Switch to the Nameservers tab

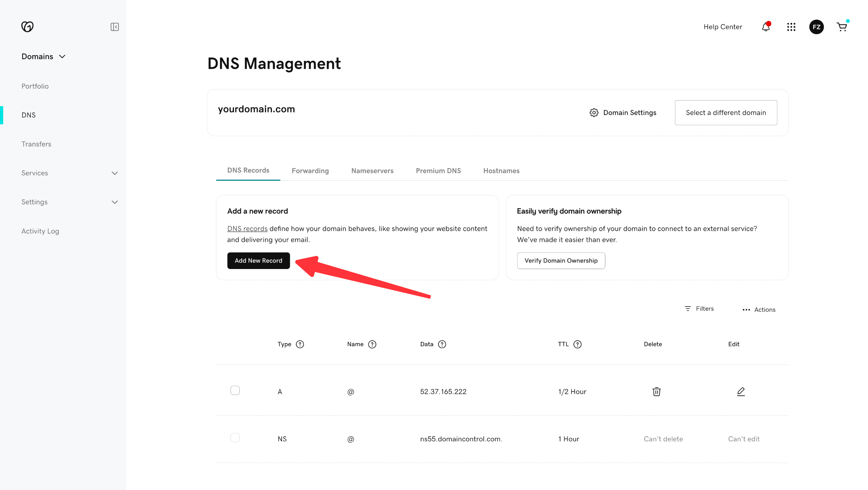tap(372, 171)
